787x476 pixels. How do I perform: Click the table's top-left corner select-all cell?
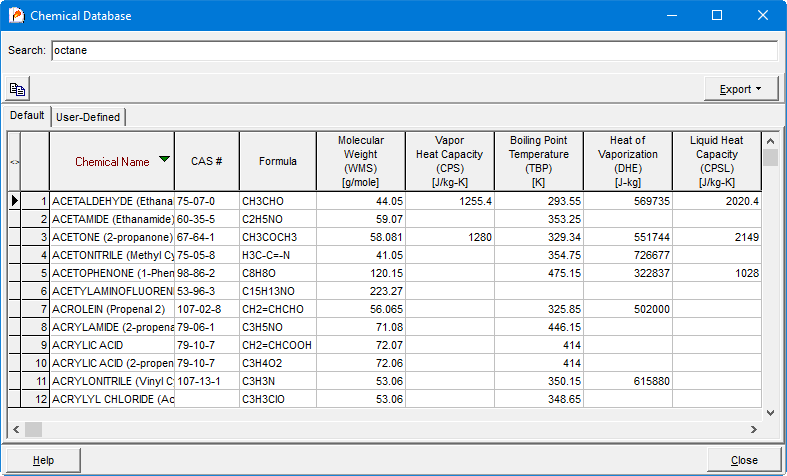[x=15, y=162]
